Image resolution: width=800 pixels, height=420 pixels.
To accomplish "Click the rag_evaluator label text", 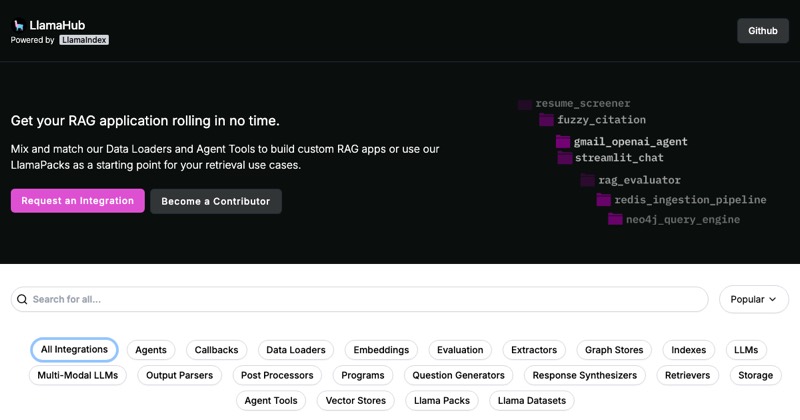I will point(639,180).
